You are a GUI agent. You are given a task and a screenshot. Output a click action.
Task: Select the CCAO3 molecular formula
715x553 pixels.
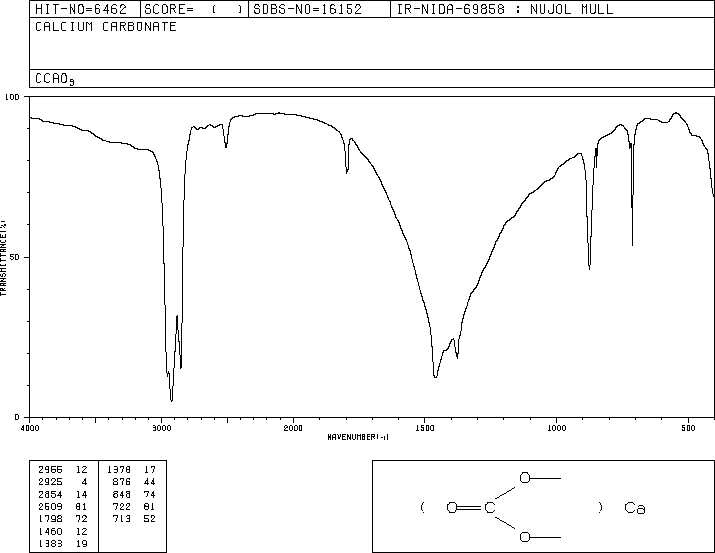click(55, 79)
